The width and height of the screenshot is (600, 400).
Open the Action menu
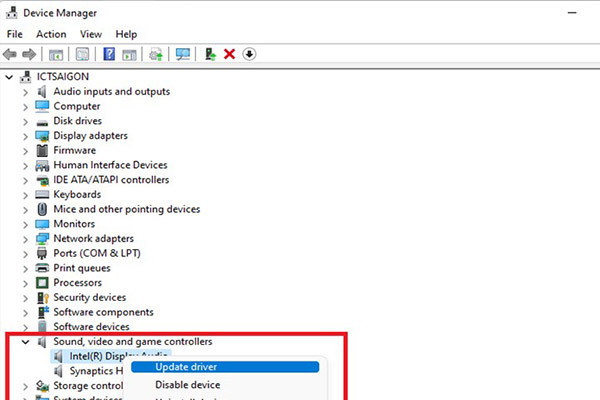tap(51, 34)
